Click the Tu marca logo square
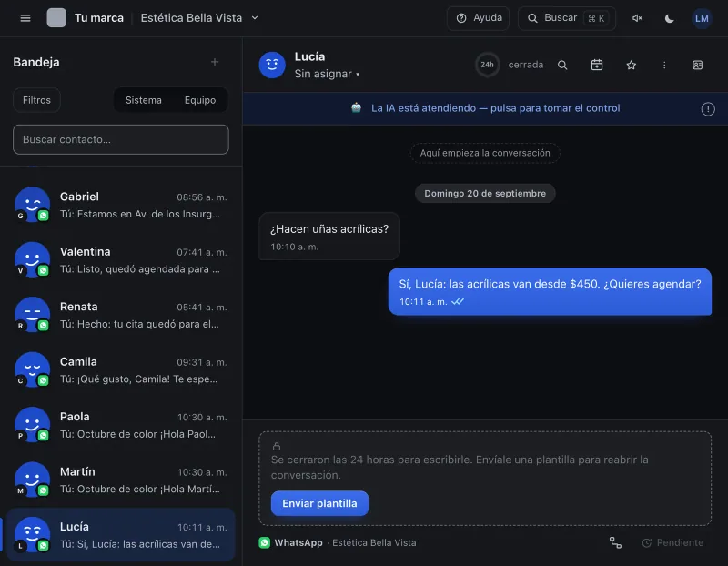This screenshot has height=566, width=728. coord(56,18)
